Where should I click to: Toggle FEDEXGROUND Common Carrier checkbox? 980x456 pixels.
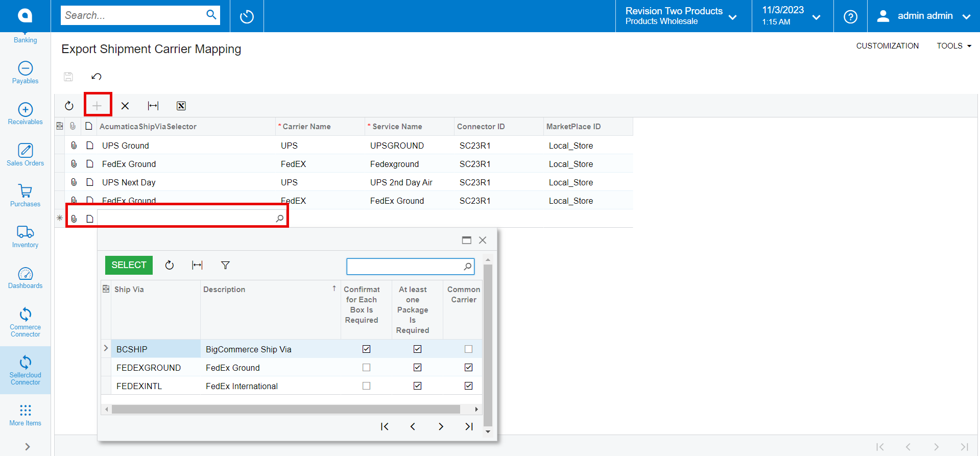coord(468,368)
